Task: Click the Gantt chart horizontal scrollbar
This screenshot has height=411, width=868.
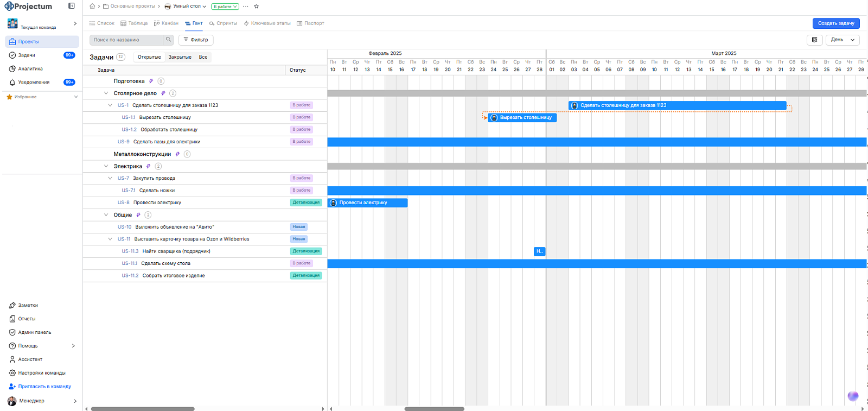Action: click(x=434, y=409)
